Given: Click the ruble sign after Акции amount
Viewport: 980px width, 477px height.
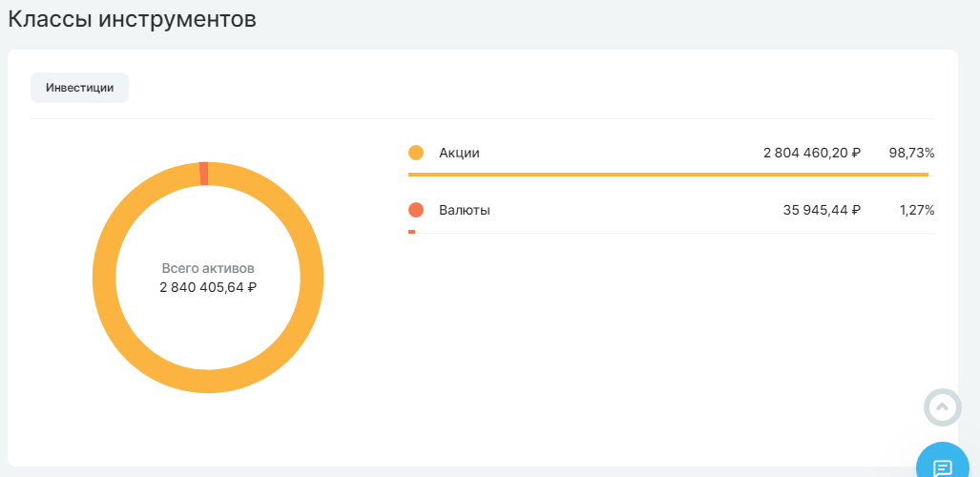Looking at the screenshot, I should pyautogui.click(x=856, y=153).
